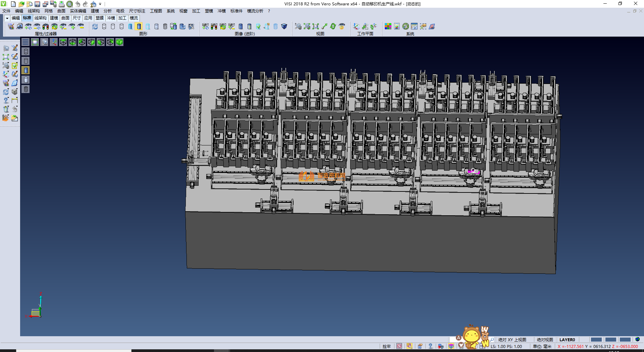Open the color palette grid icon
This screenshot has width=644, height=352.
pyautogui.click(x=388, y=26)
